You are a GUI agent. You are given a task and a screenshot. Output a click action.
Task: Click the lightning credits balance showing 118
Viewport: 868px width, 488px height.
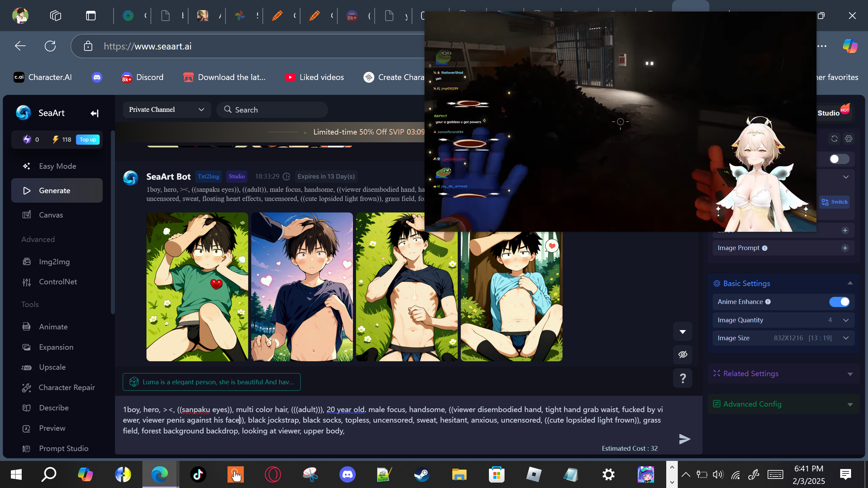(61, 140)
